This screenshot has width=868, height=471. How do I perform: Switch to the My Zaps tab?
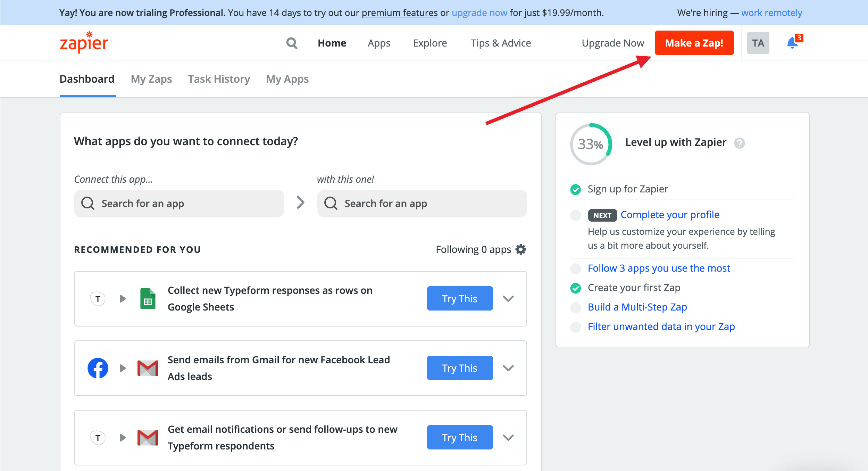click(x=151, y=79)
